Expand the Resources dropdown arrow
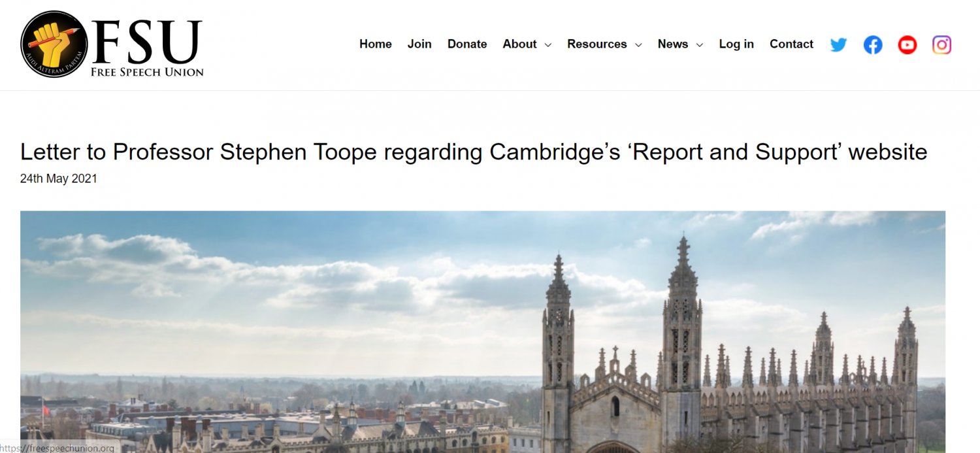Screen dimensions: 980x453 tap(638, 44)
